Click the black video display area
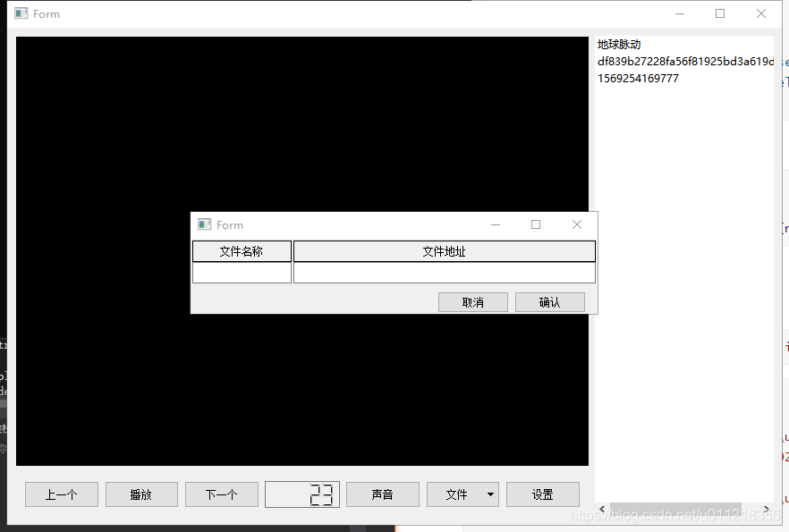789x532 pixels. pos(302,126)
